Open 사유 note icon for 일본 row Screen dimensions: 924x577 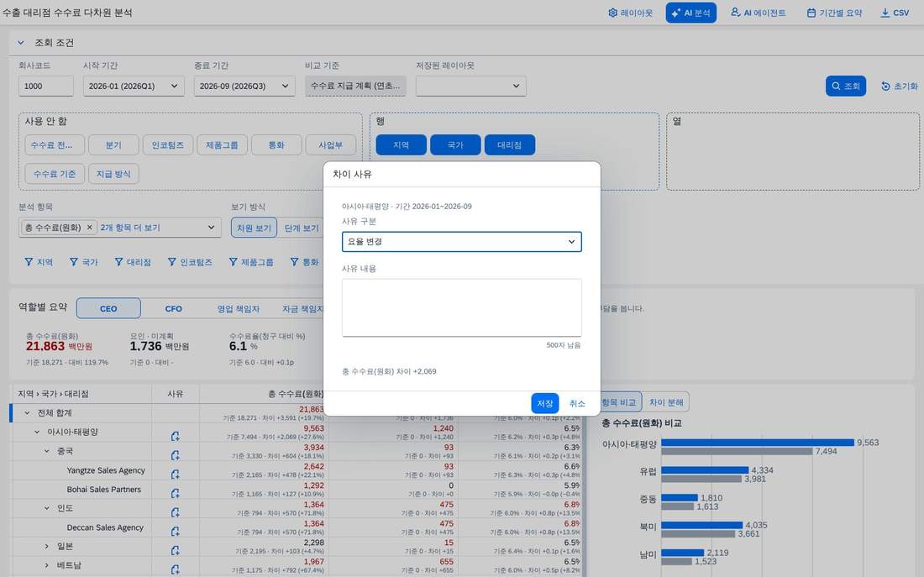[175, 550]
